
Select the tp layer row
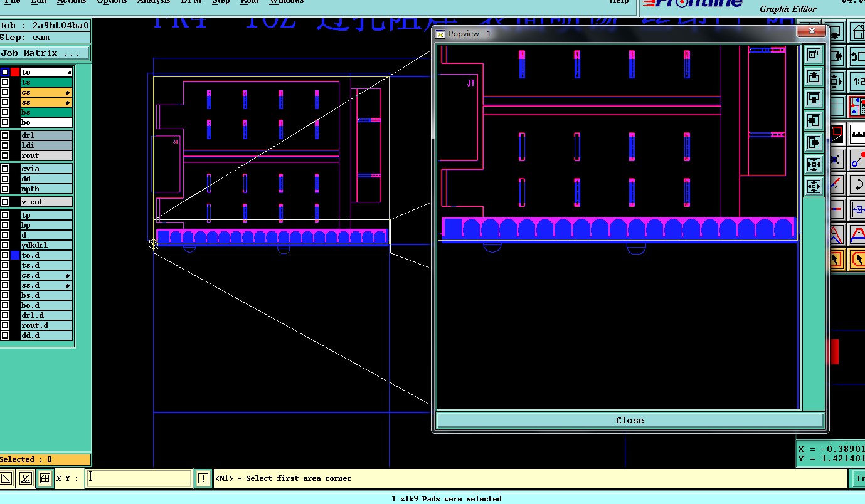pos(46,215)
